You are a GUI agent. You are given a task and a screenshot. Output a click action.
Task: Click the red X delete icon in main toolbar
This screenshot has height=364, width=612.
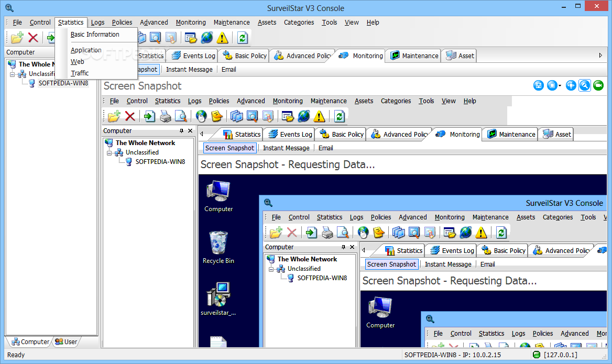33,38
